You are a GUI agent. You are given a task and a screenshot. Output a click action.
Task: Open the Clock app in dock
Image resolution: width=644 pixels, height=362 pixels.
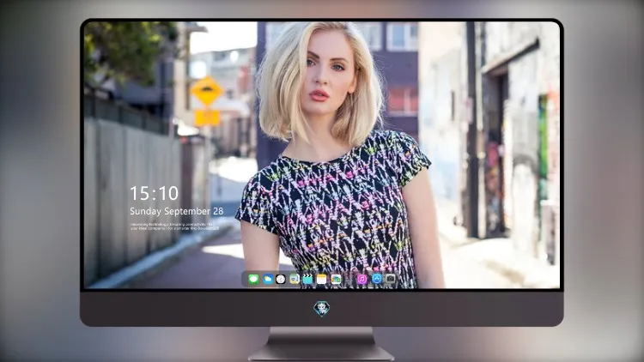[x=281, y=280]
